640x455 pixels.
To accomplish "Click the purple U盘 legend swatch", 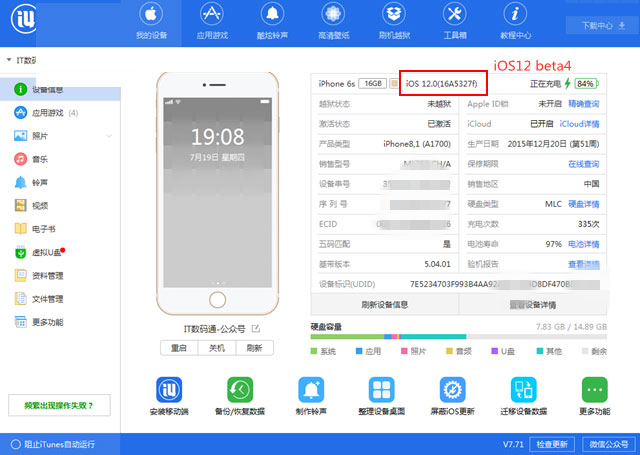I will (x=495, y=351).
